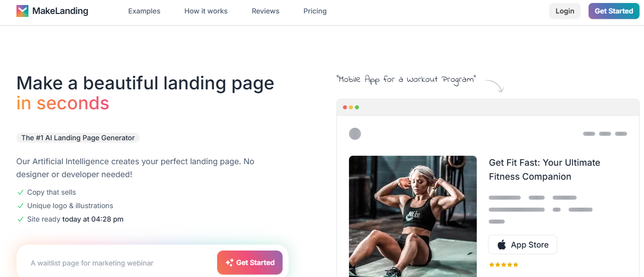Screen dimensions: 644x277
Task: Click the curved arrow near handwritten prompt
Action: (495, 86)
